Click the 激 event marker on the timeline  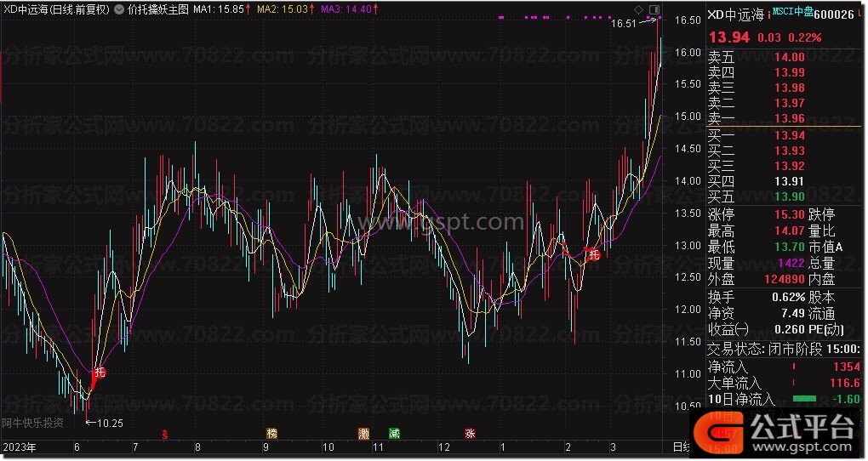(x=363, y=433)
